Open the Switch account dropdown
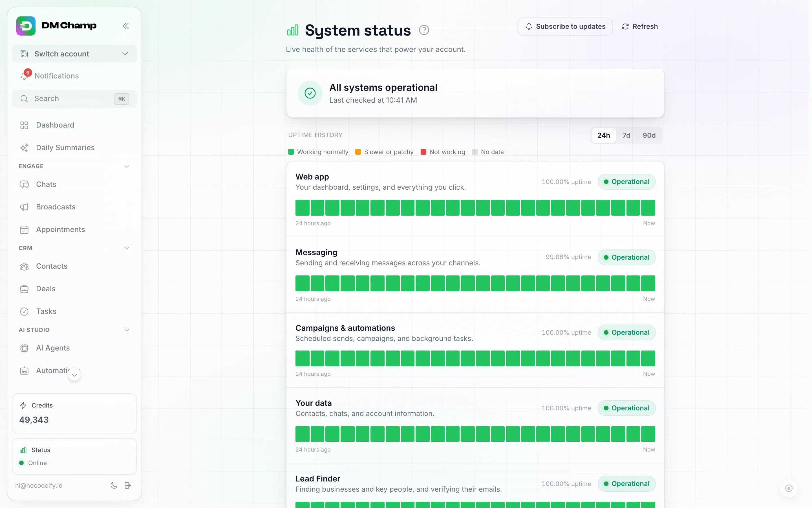Image resolution: width=812 pixels, height=508 pixels. (74, 54)
